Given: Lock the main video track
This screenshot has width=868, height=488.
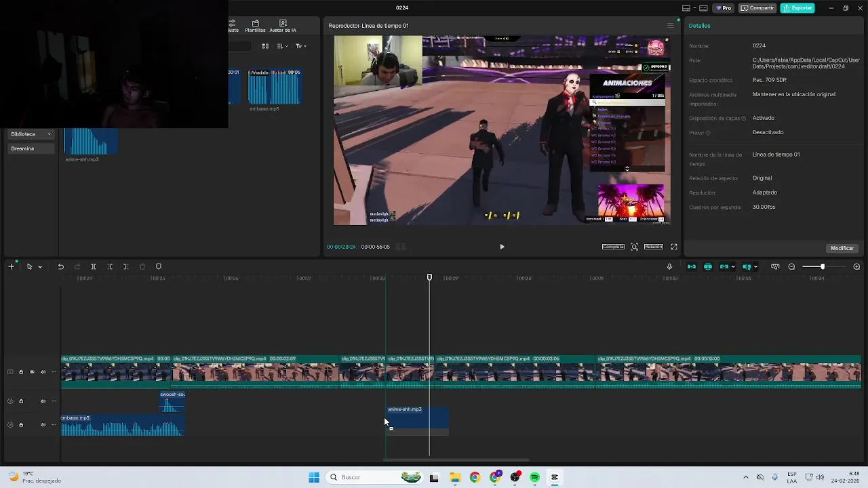Looking at the screenshot, I should point(21,372).
